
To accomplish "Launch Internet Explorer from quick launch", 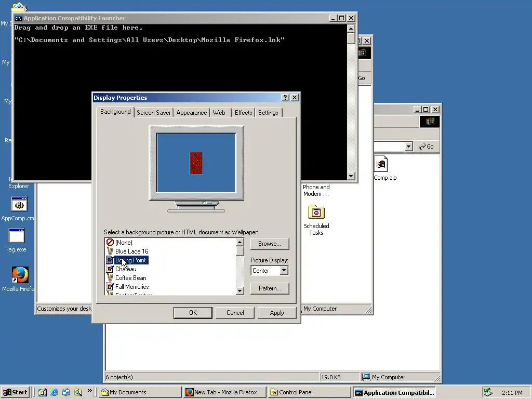I will pos(54,392).
